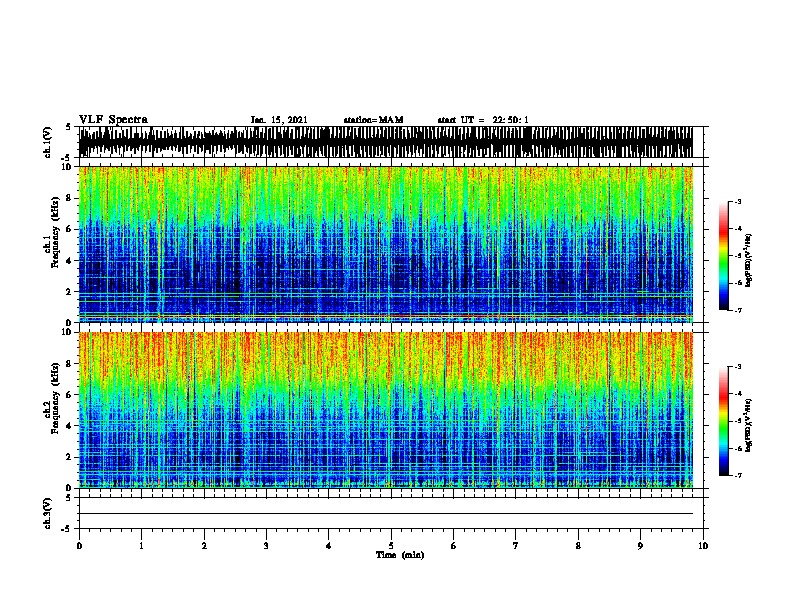Click time-axis tick label "3"

tap(266, 545)
